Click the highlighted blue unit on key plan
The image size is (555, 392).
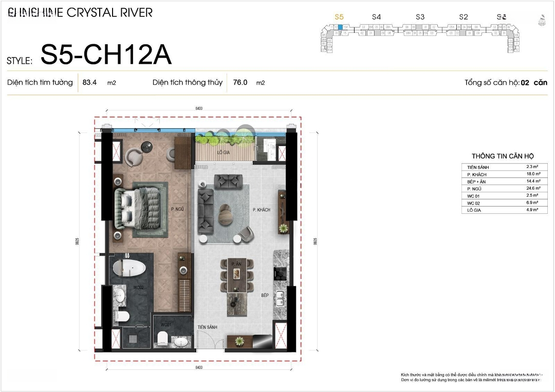point(340,26)
